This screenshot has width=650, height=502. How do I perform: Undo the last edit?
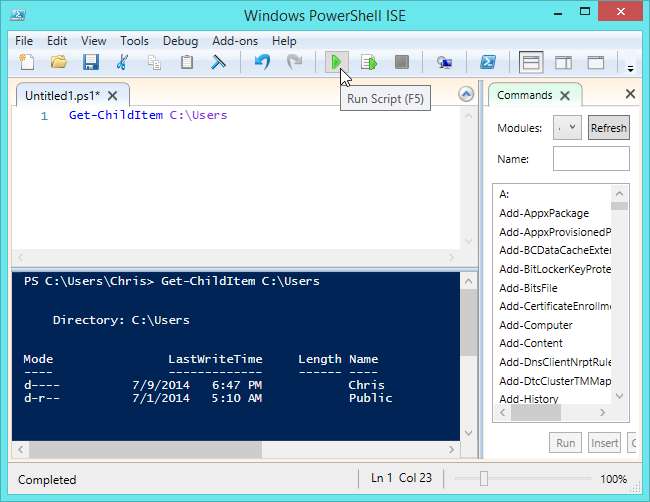(262, 62)
